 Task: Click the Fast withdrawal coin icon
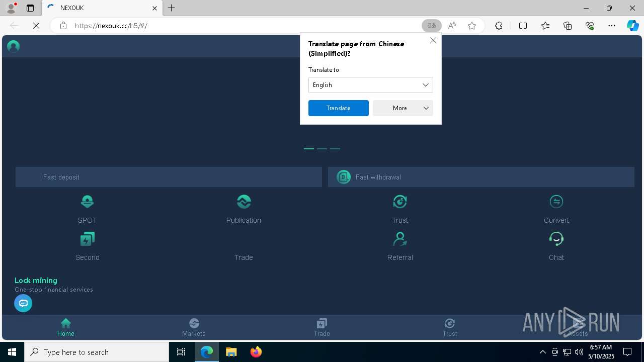click(x=344, y=177)
